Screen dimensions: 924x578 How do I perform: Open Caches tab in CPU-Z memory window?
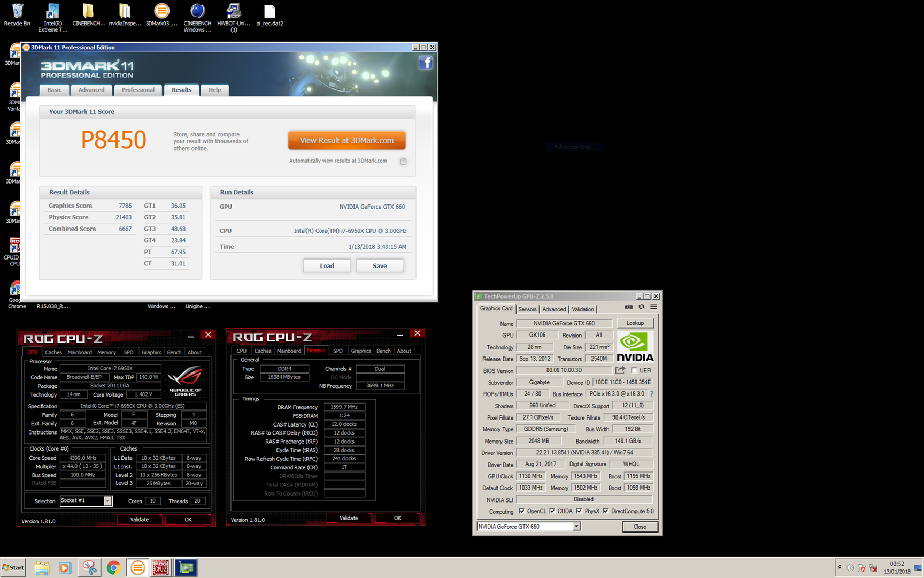click(263, 351)
